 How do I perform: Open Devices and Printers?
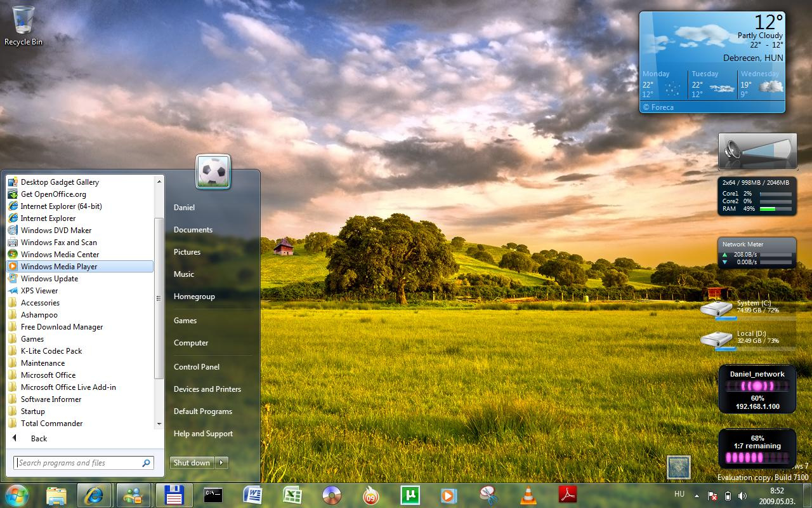tap(207, 389)
